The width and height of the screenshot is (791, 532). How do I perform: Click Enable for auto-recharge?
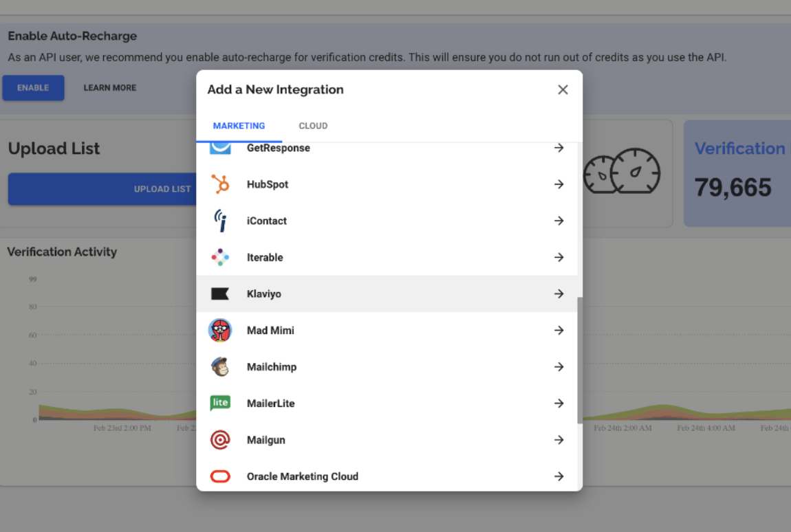click(33, 88)
